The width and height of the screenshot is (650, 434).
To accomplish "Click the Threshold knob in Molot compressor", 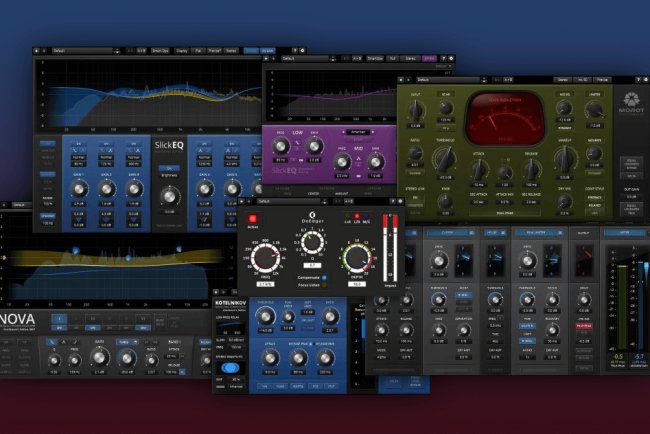I will click(445, 160).
